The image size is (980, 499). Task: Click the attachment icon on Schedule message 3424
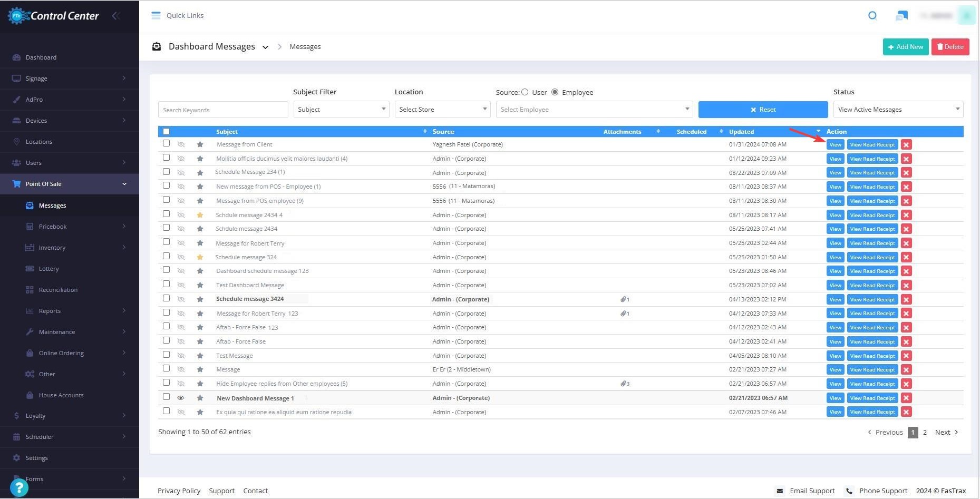tap(624, 299)
